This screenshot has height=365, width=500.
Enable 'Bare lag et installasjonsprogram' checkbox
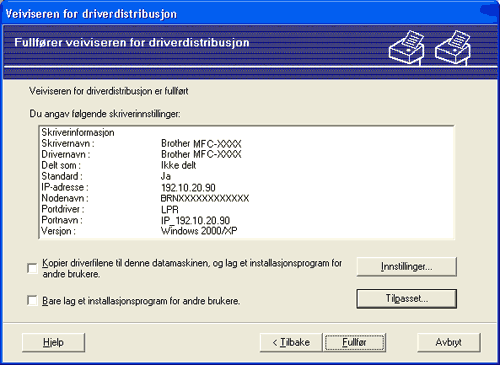click(x=32, y=300)
